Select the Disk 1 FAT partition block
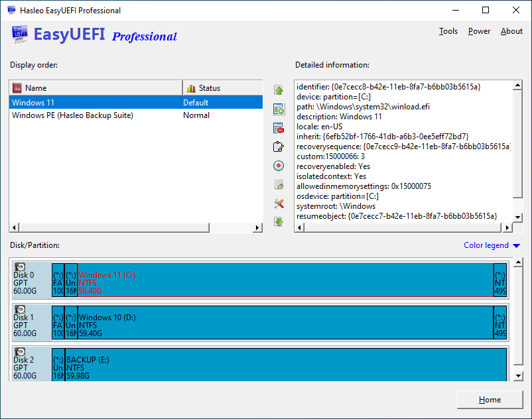This screenshot has height=419, width=532. (x=58, y=323)
